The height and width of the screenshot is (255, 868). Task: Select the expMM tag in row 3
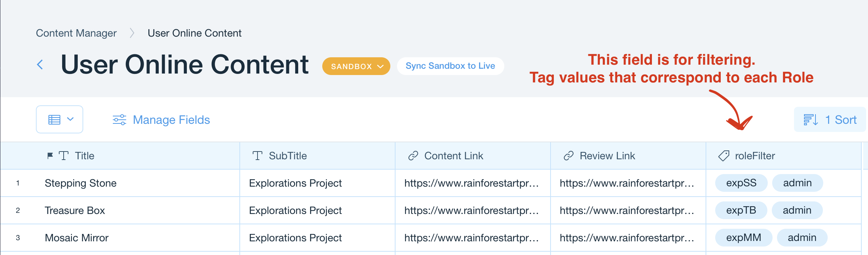click(x=743, y=238)
